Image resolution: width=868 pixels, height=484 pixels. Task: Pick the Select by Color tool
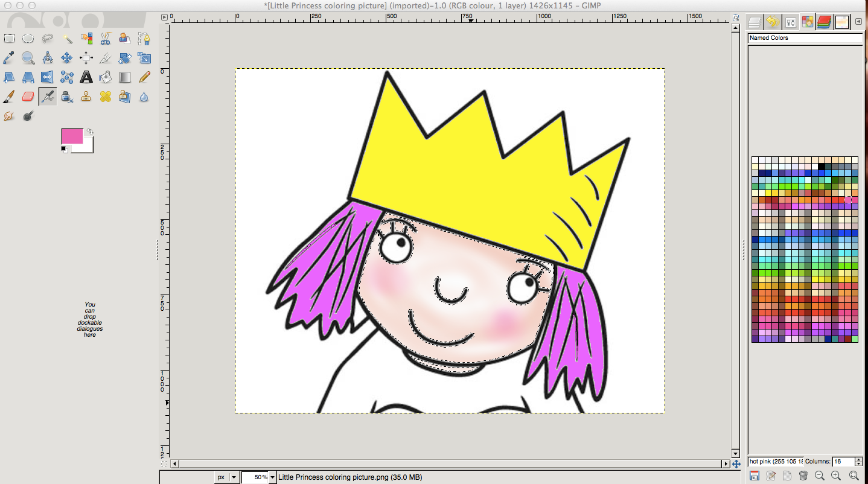86,39
